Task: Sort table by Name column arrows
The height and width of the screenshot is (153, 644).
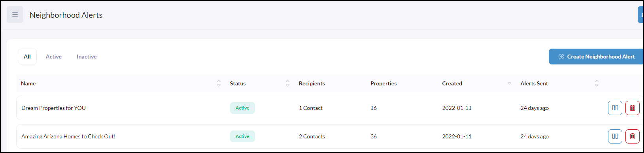Action: pos(219,83)
